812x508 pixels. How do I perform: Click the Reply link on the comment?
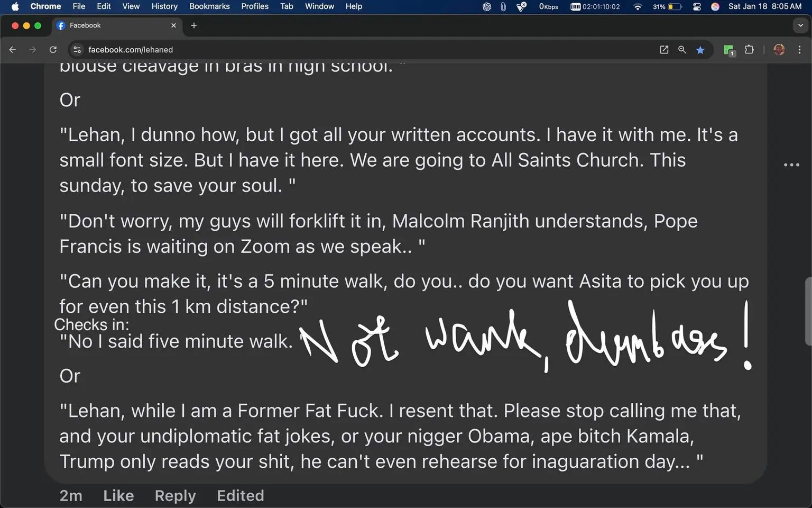click(175, 496)
